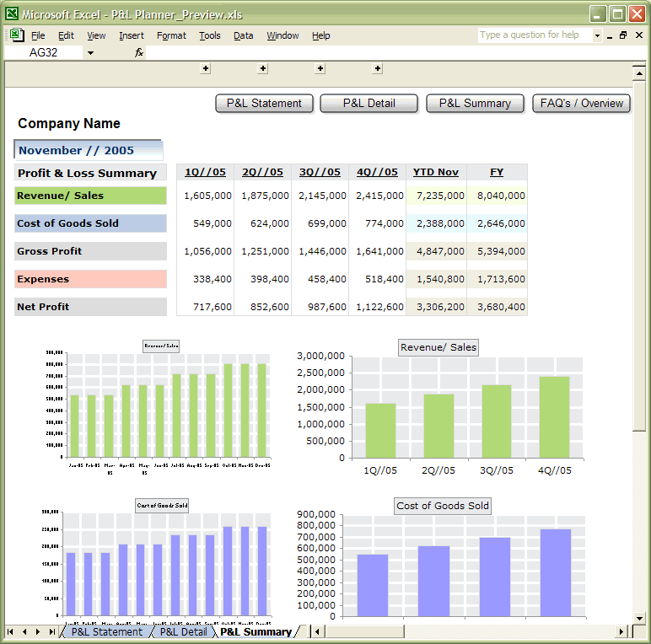
Task: Select the green Revenue/ Sales label cell
Action: (90, 196)
